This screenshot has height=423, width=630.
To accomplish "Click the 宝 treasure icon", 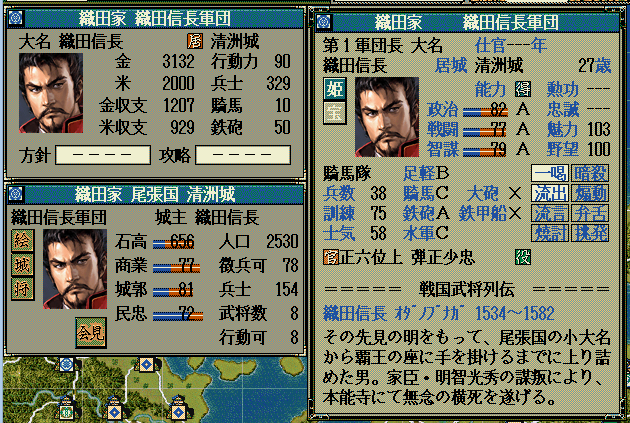I will click(x=335, y=113).
